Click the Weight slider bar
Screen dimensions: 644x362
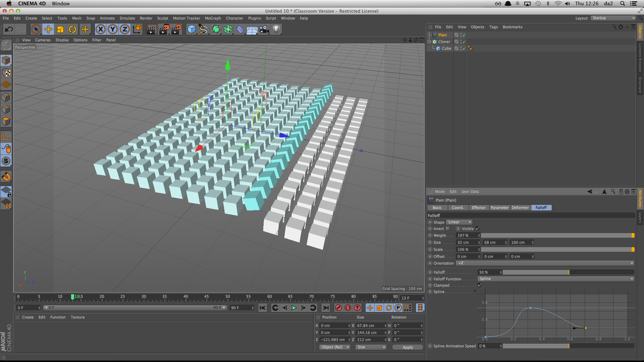[557, 236]
